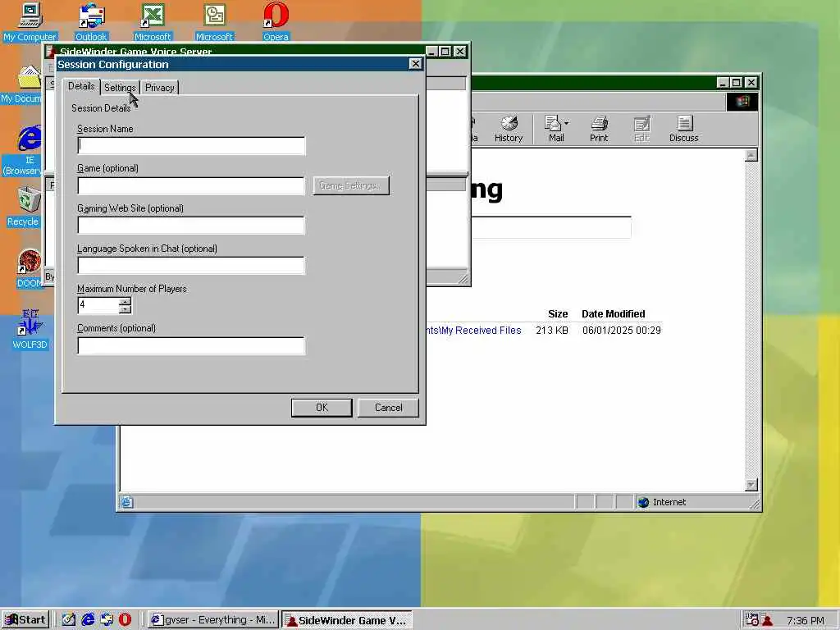Select the Outlook desktop shortcut
The width and height of the screenshot is (840, 630).
click(91, 21)
